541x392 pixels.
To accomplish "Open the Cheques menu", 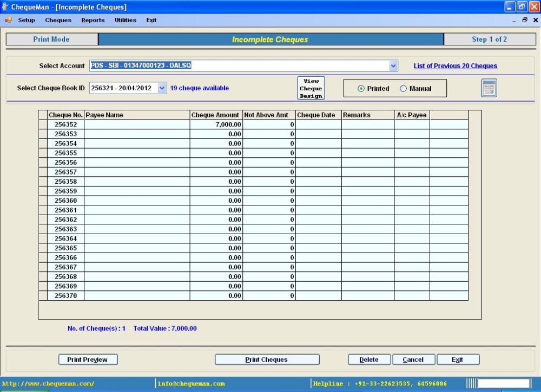I will point(58,20).
